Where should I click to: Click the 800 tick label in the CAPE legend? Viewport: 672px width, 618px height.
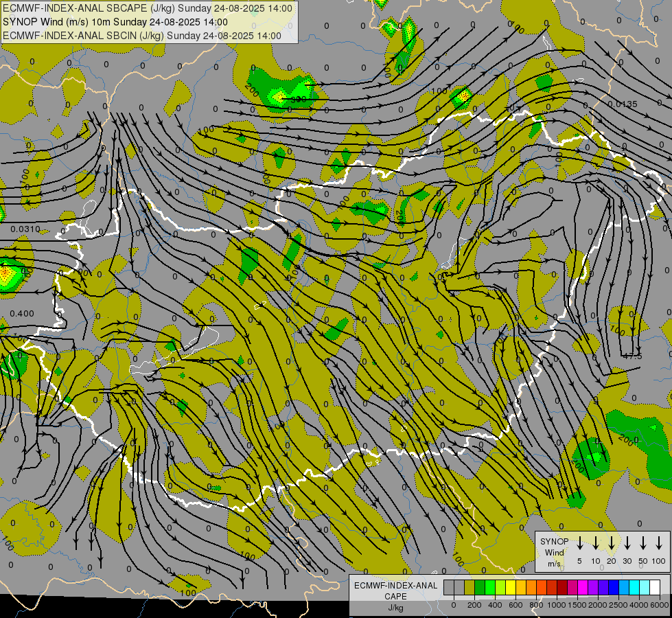tap(536, 605)
